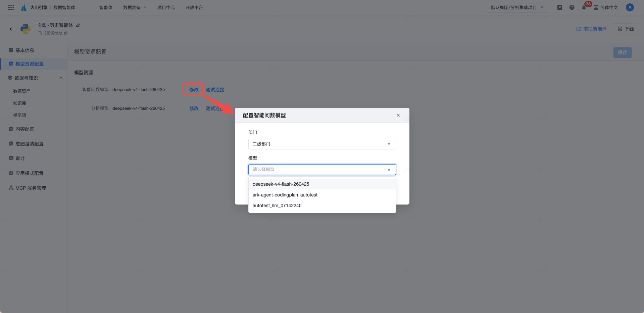This screenshot has width=644, height=313.
Task: Click the 前往智能体 link
Action: pos(591,29)
